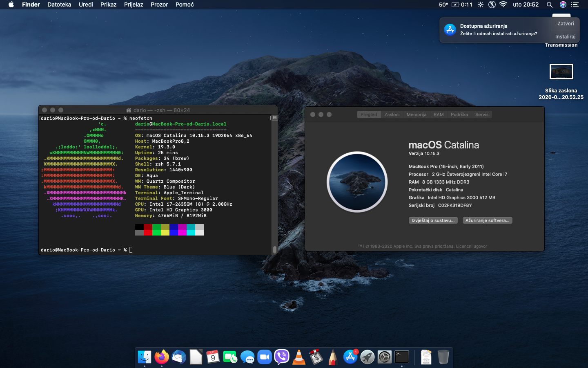Screen dimensions: 588x368
Task: Select serial number C02FK319DF8Y text
Action: point(455,205)
